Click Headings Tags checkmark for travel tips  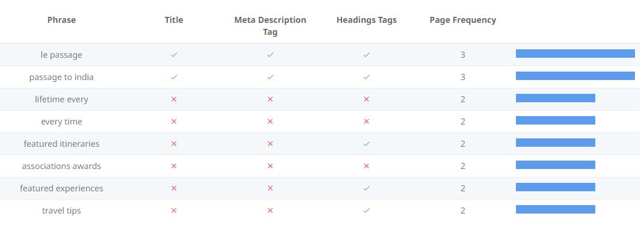[x=366, y=211]
